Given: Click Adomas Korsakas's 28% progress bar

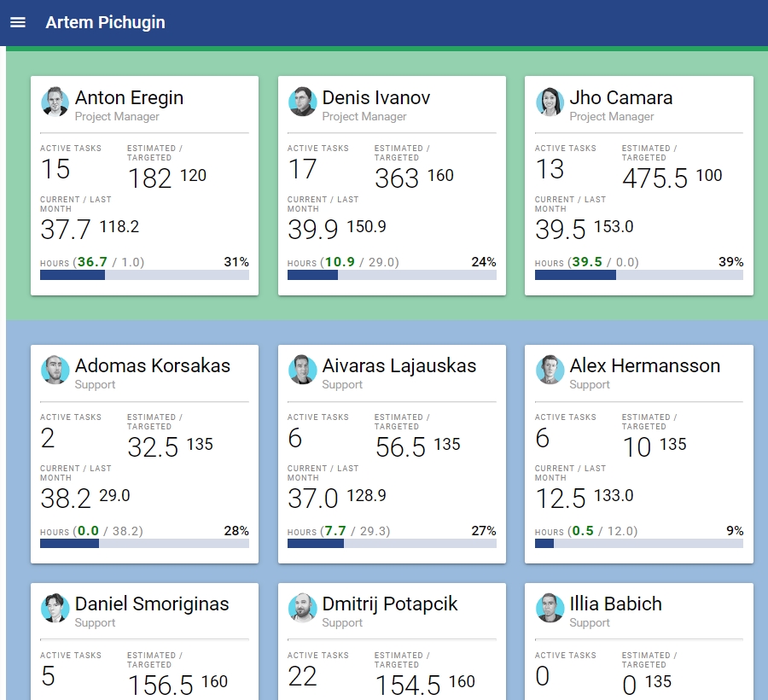Looking at the screenshot, I should (x=144, y=543).
